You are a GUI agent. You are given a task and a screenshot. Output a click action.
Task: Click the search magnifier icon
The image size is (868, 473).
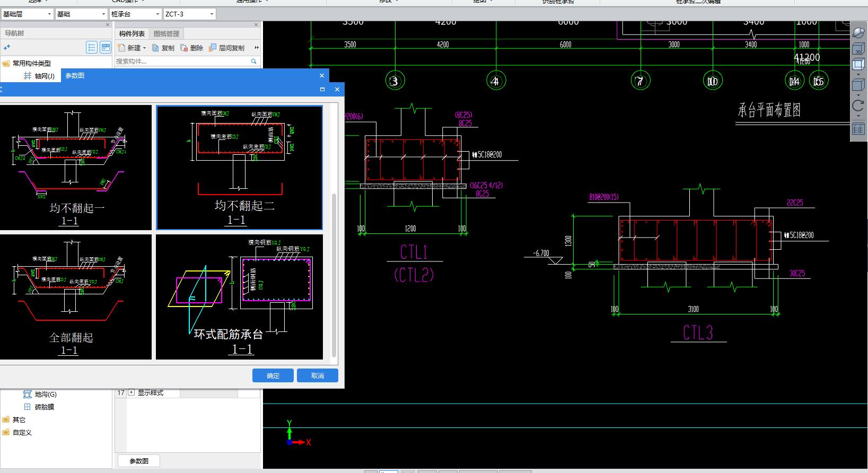pyautogui.click(x=253, y=62)
